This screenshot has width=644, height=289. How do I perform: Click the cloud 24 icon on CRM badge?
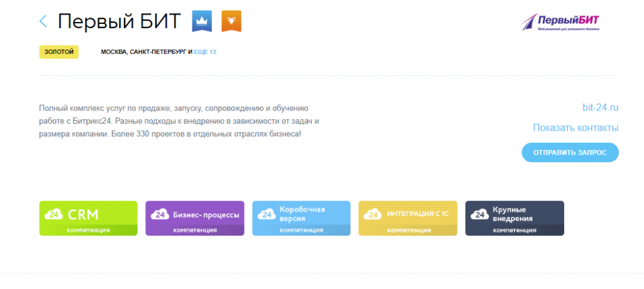pos(53,214)
